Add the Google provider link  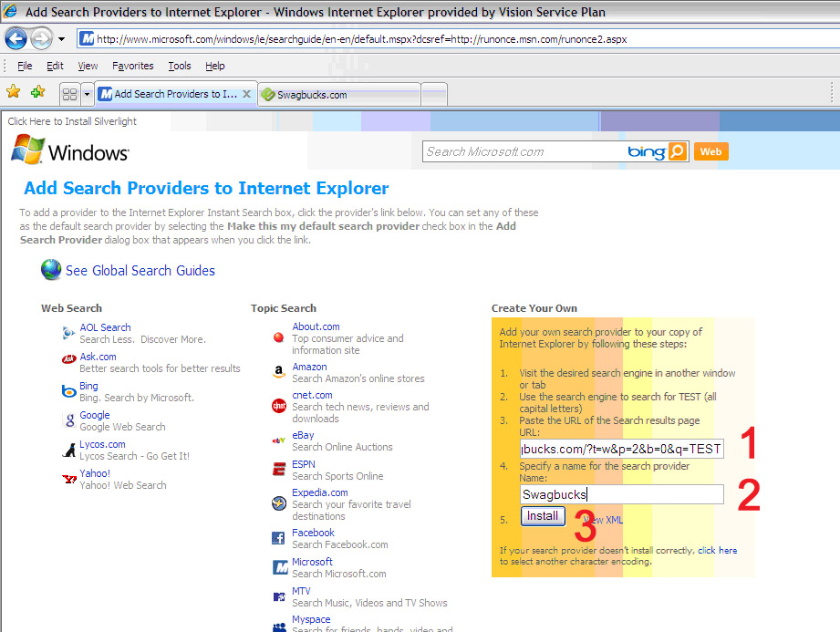click(x=95, y=415)
